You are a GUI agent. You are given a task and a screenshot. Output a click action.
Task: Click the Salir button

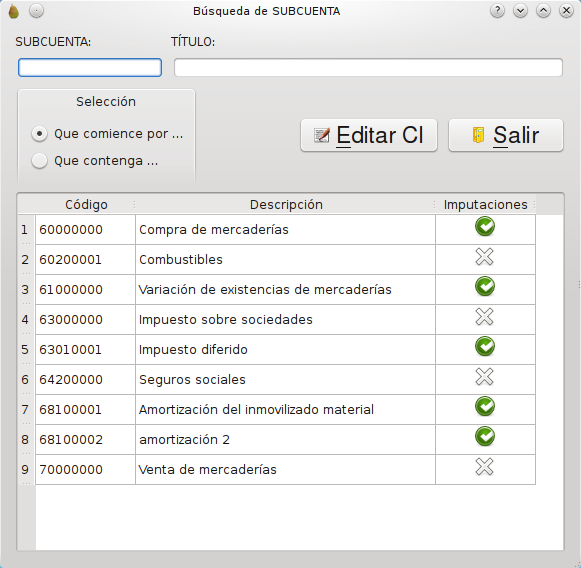point(506,135)
